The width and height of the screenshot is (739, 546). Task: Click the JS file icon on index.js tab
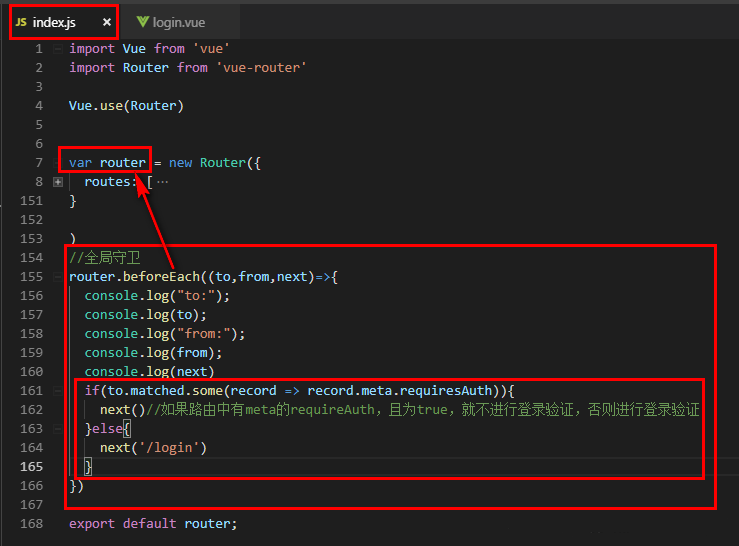[21, 22]
